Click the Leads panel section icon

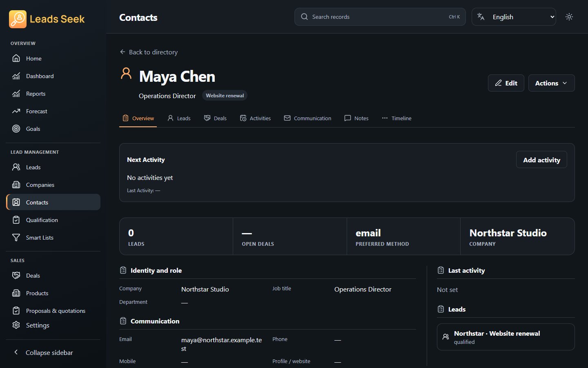pos(441,309)
